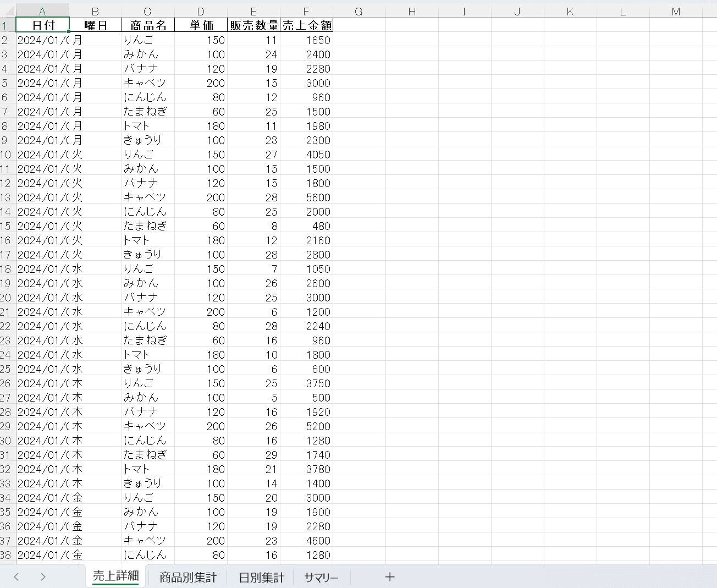Select the cell showing 3750
The width and height of the screenshot is (717, 588).
pyautogui.click(x=306, y=383)
